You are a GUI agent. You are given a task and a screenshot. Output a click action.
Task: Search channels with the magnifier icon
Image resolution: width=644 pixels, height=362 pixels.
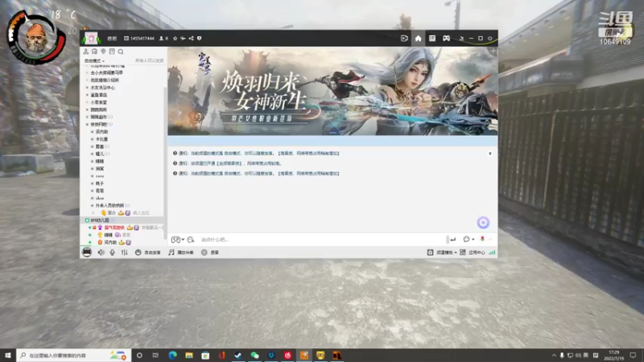click(x=121, y=51)
